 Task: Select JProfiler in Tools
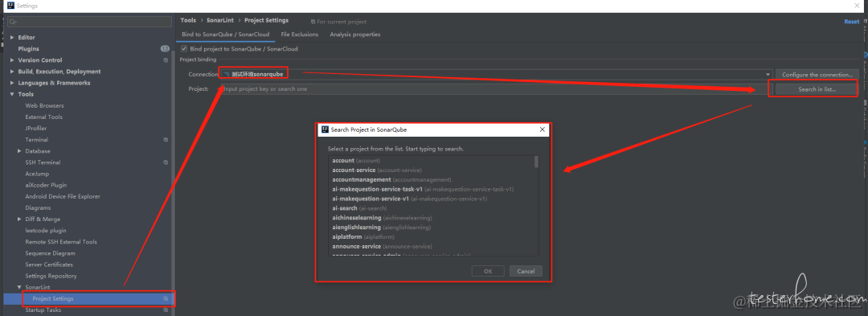(36, 129)
